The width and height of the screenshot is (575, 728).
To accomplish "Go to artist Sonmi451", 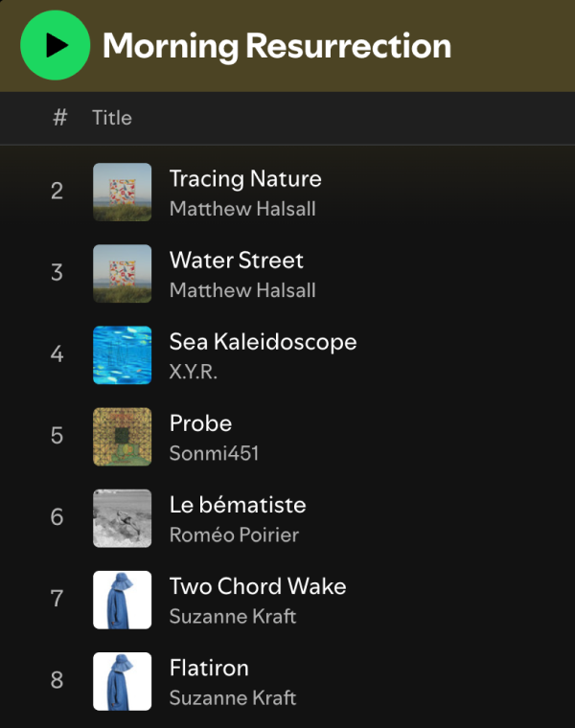I will point(214,453).
